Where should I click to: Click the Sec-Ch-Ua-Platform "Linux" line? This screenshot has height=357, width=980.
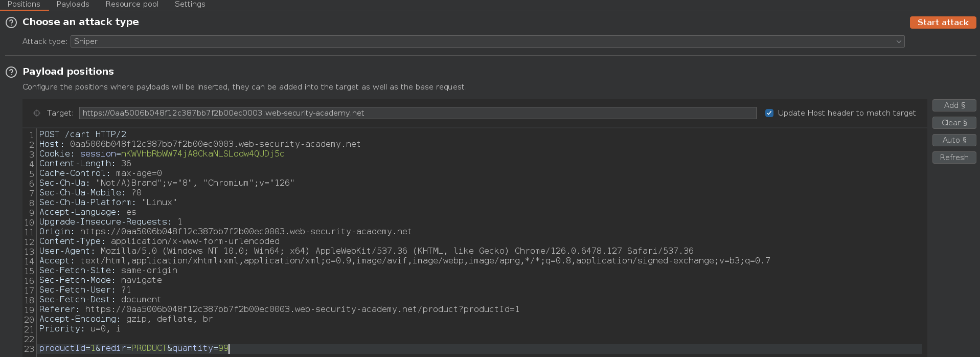pos(108,203)
